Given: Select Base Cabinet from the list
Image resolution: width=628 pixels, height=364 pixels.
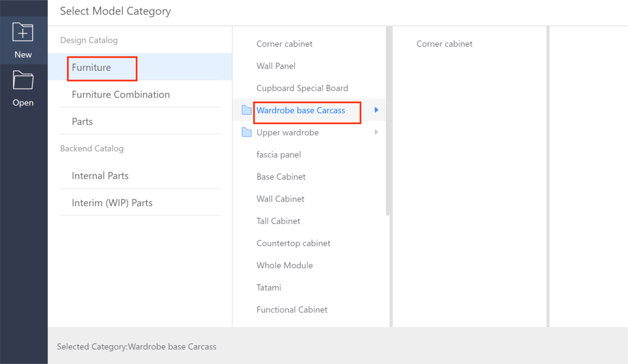Looking at the screenshot, I should pyautogui.click(x=281, y=177).
